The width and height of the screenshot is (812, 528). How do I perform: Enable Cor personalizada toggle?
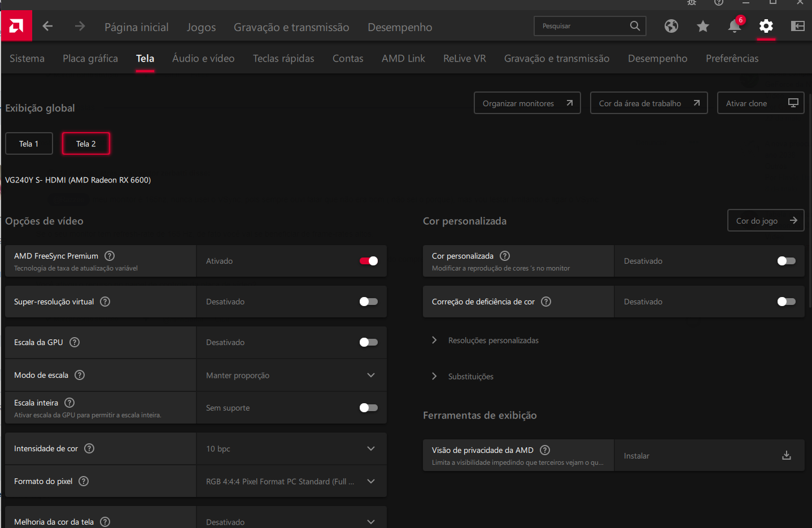pyautogui.click(x=787, y=261)
